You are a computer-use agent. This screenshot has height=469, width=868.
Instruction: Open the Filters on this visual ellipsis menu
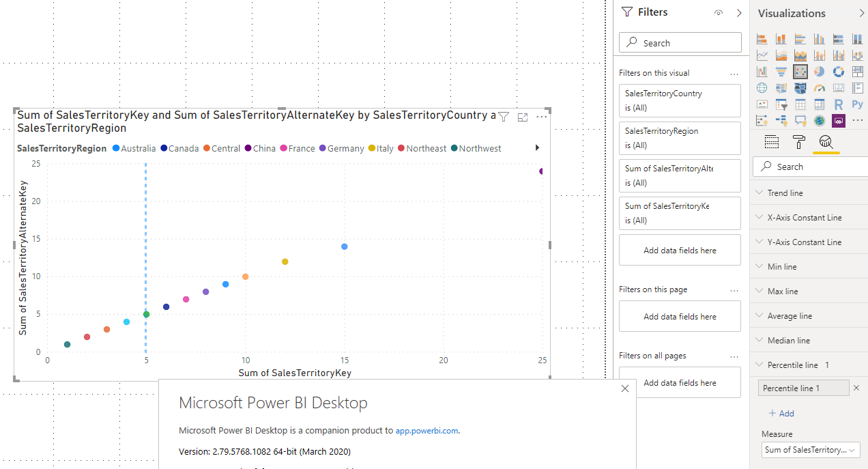734,74
